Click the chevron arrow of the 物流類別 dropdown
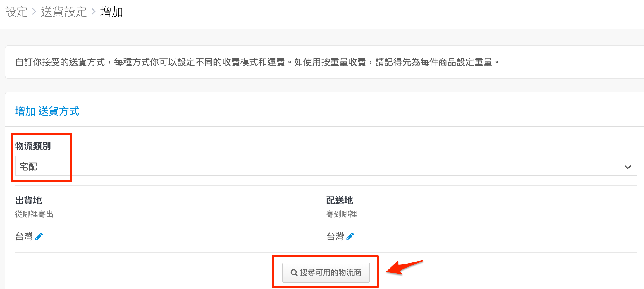This screenshot has height=289, width=644. [627, 167]
